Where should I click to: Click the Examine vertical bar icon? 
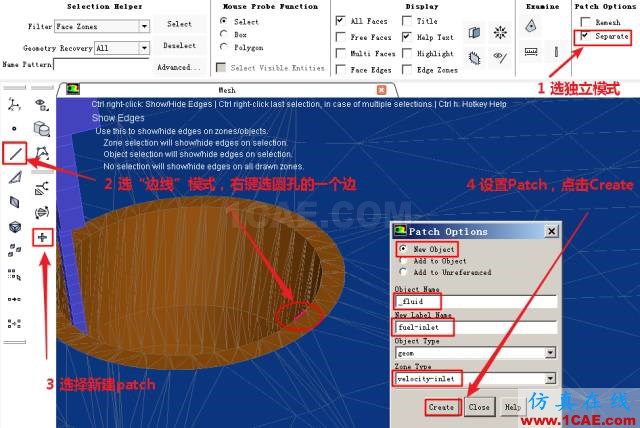tap(556, 52)
